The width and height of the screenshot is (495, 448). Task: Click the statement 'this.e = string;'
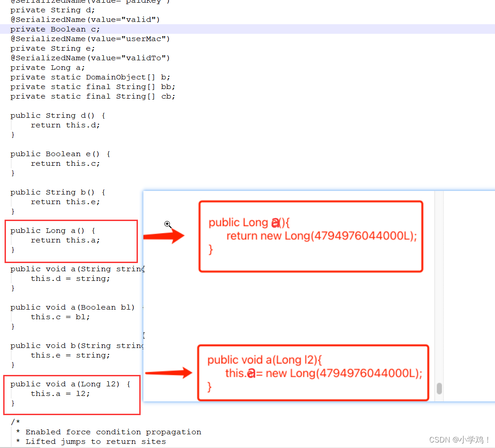[x=70, y=355]
